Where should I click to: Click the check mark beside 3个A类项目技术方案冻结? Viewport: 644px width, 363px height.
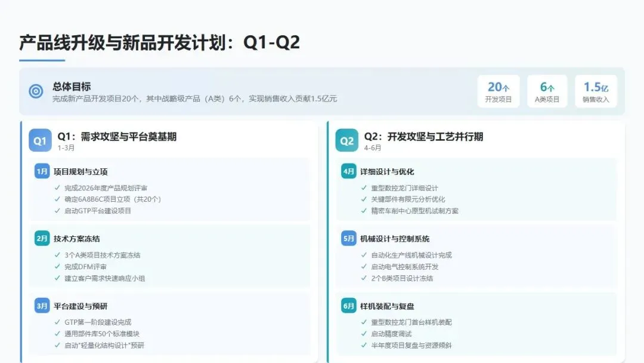57,255
